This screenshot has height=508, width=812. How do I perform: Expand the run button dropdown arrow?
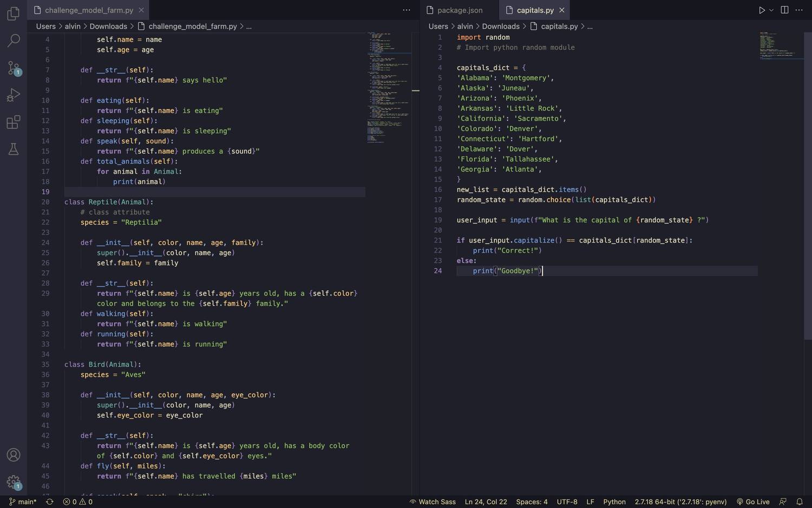coord(771,10)
